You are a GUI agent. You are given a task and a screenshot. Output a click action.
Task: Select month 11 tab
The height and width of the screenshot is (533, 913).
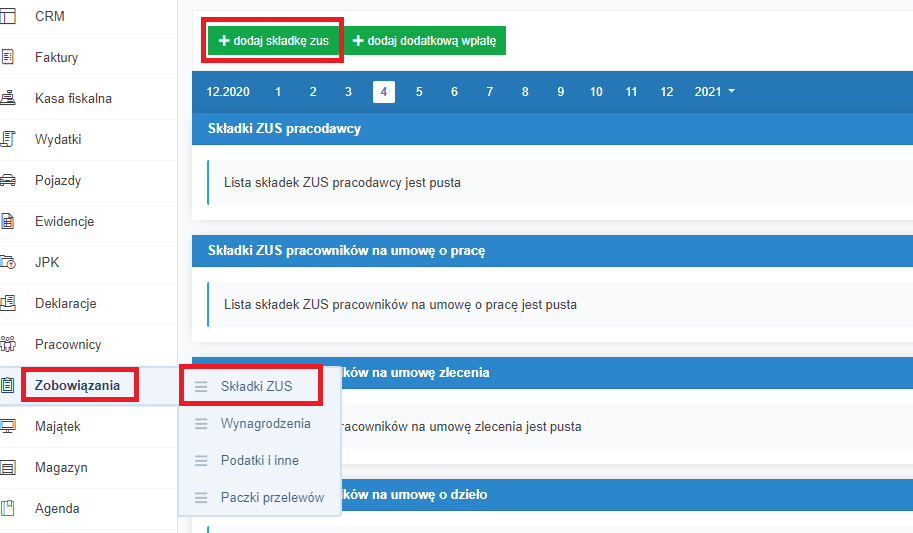pyautogui.click(x=631, y=92)
